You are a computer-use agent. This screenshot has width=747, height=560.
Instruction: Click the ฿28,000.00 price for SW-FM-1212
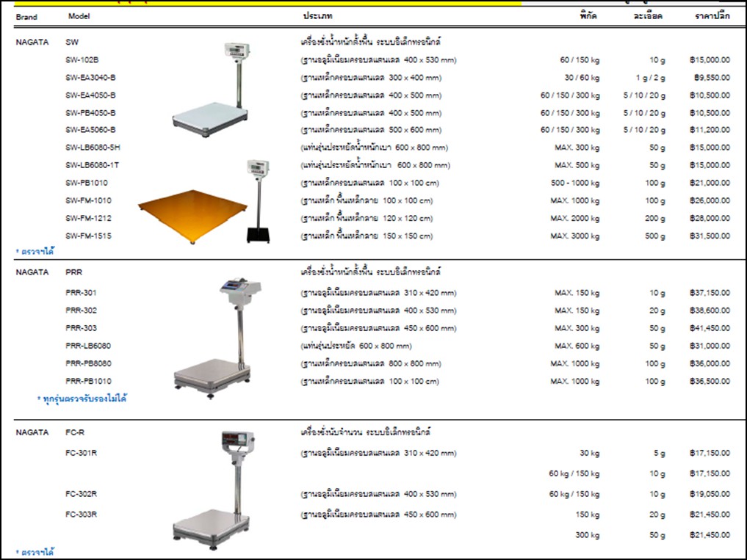710,218
